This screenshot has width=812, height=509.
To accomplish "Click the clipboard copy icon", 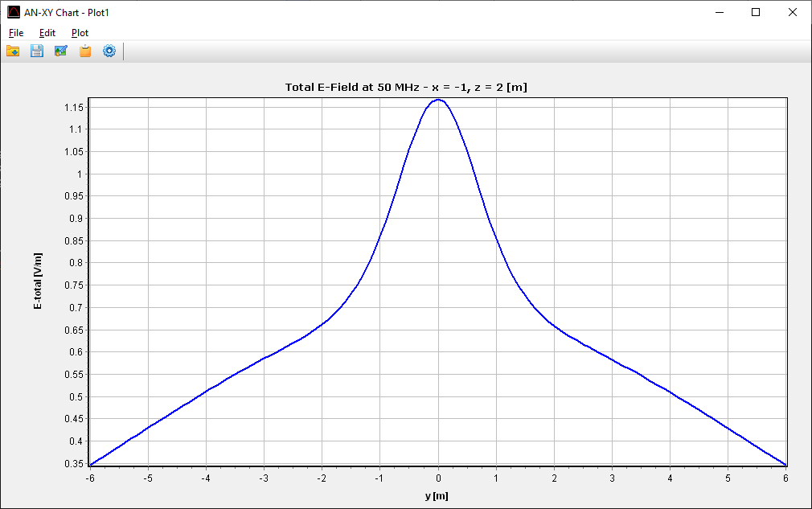I will (x=85, y=51).
